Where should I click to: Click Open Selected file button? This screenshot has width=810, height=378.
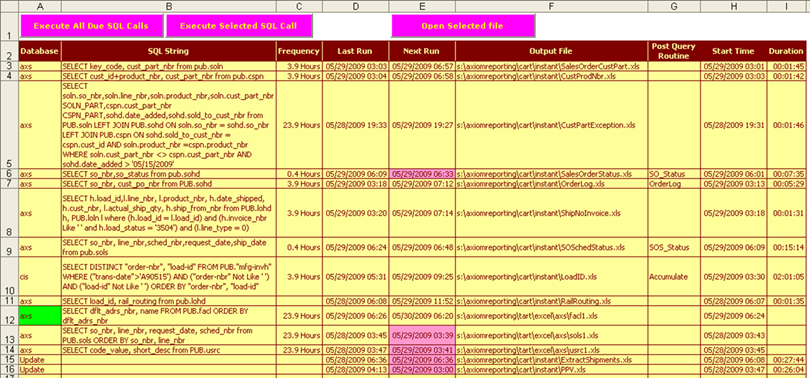coord(462,26)
